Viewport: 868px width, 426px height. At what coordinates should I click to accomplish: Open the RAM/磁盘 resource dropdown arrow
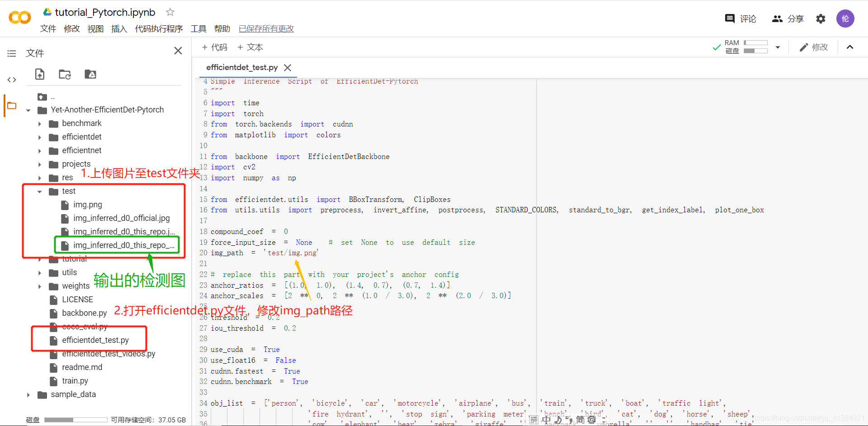(778, 47)
